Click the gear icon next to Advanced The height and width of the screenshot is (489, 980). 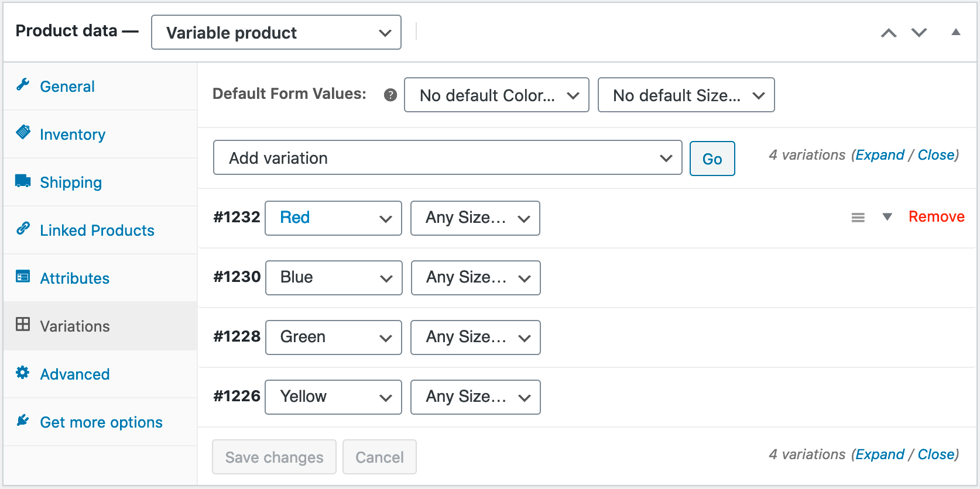[23, 373]
